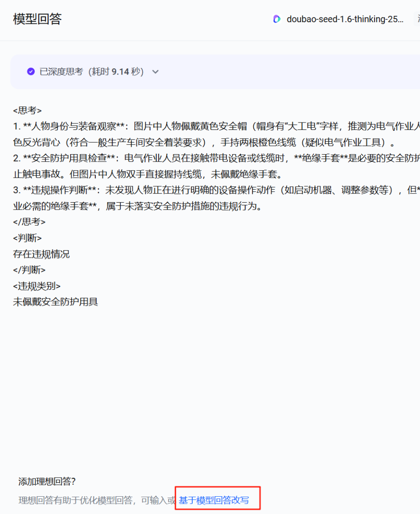Click the <违规类别> tag line
Image resolution: width=420 pixels, height=514 pixels.
coord(37,286)
